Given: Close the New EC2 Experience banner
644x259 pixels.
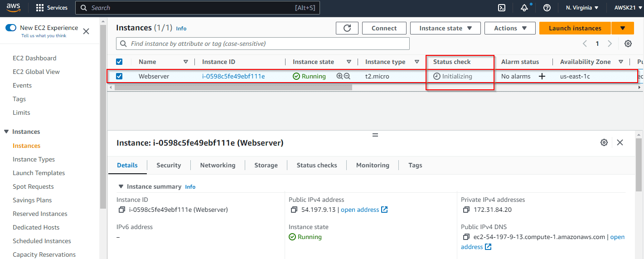Looking at the screenshot, I should 86,31.
